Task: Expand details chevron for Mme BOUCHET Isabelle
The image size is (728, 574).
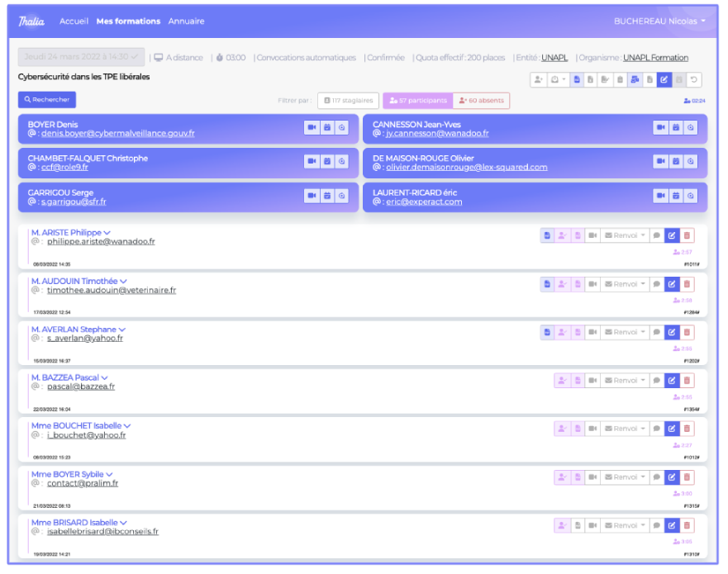Action: click(x=127, y=426)
